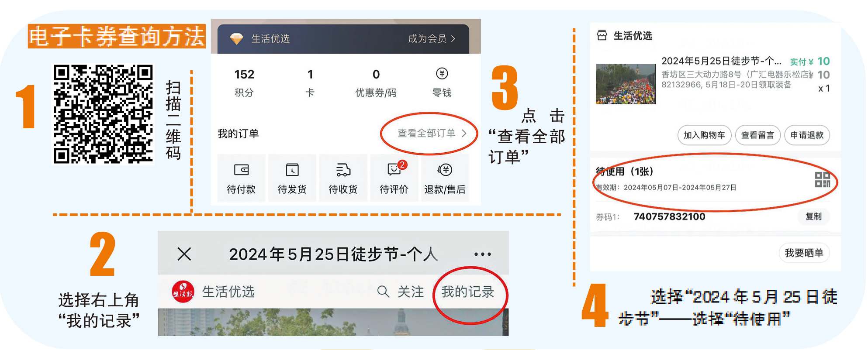868x350 pixels.
Task: Click the 加入购物车 button
Action: pos(704,135)
